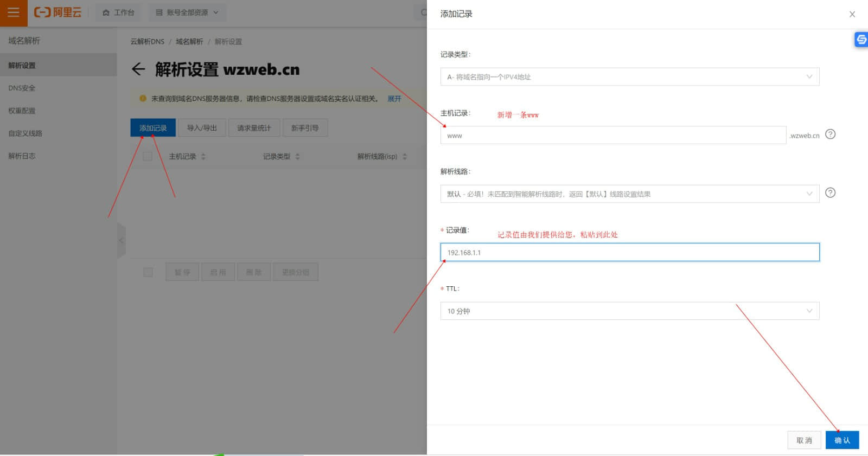
Task: Open the hamburger menu icon
Action: pos(13,12)
